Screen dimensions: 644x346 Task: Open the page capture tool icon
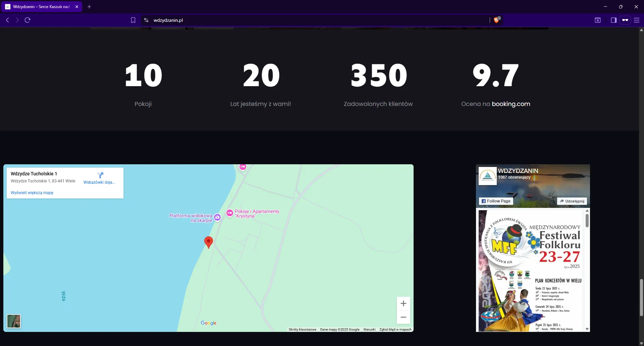pyautogui.click(x=598, y=20)
